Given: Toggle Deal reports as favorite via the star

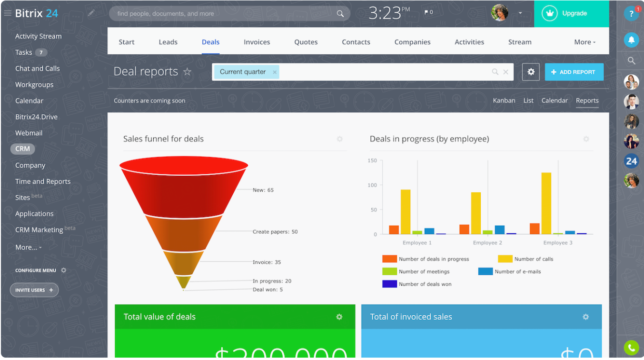Looking at the screenshot, I should (187, 72).
